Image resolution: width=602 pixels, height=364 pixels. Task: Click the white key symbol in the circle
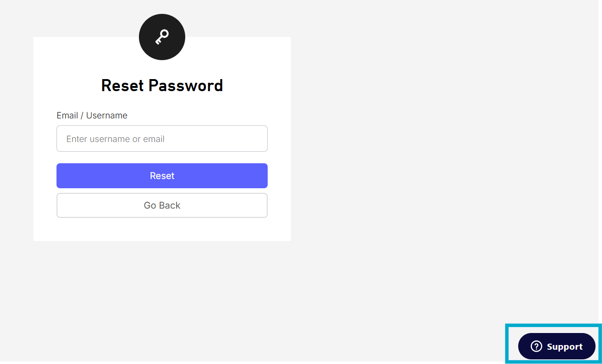pyautogui.click(x=162, y=37)
